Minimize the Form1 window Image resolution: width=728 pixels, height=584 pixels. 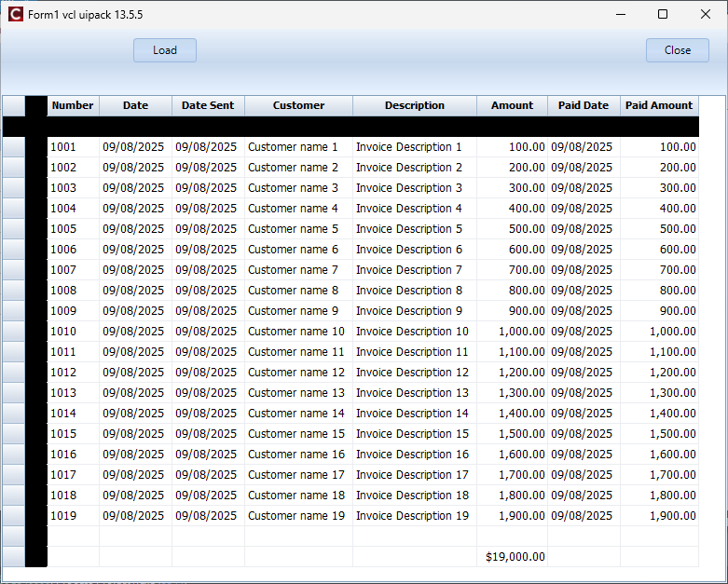coord(620,15)
